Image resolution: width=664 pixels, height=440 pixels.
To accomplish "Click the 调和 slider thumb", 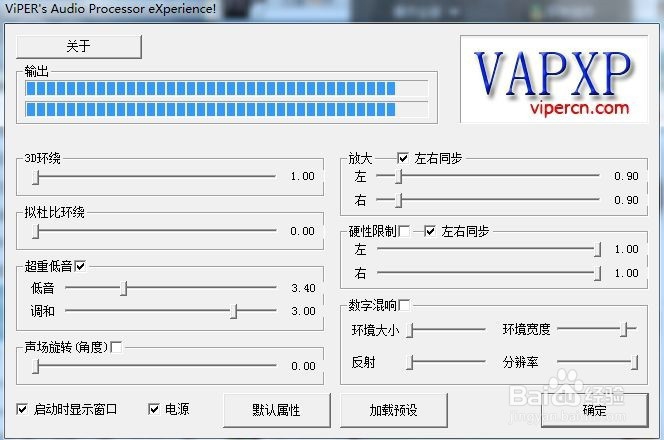I will pos(234,312).
